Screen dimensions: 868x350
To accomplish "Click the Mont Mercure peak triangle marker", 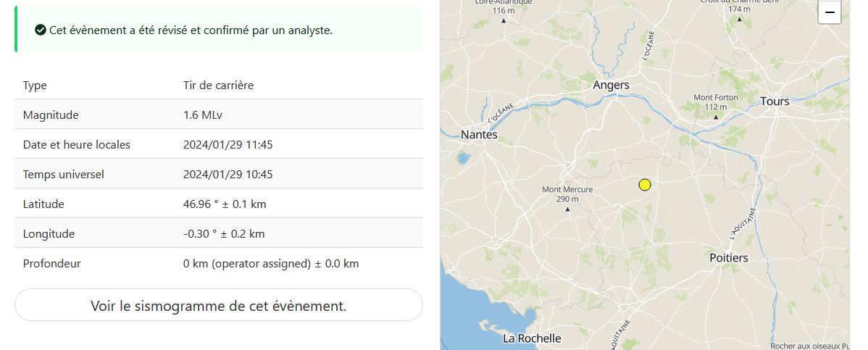I will 567,209.
